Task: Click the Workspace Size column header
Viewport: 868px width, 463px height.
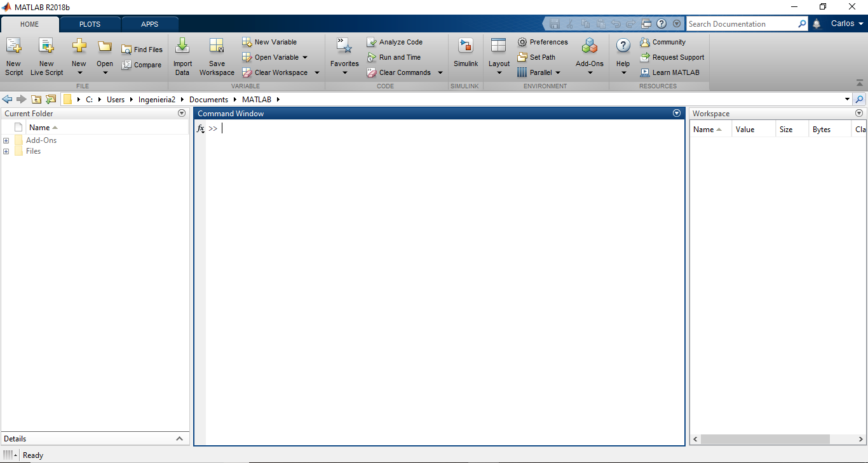Action: point(792,129)
